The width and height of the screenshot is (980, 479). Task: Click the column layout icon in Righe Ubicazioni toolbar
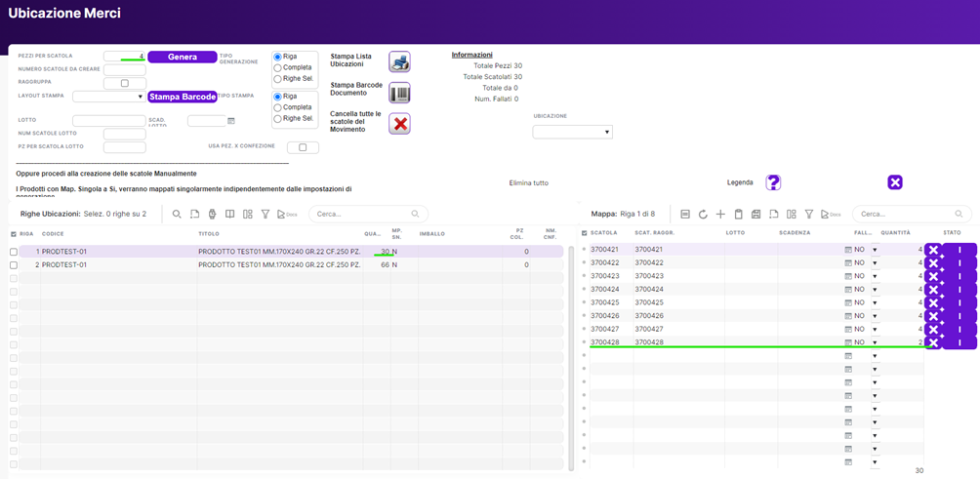pos(248,215)
